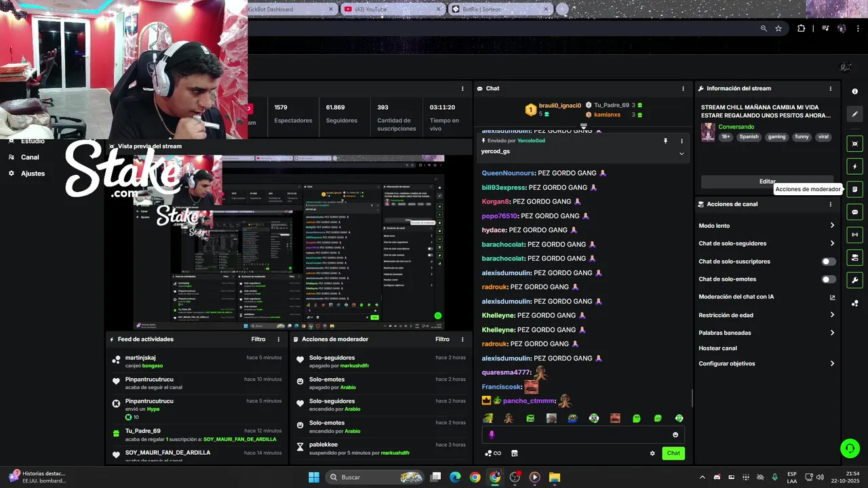Viewport: 868px width, 488px height.
Task: Open the green headset support button
Action: [x=850, y=448]
